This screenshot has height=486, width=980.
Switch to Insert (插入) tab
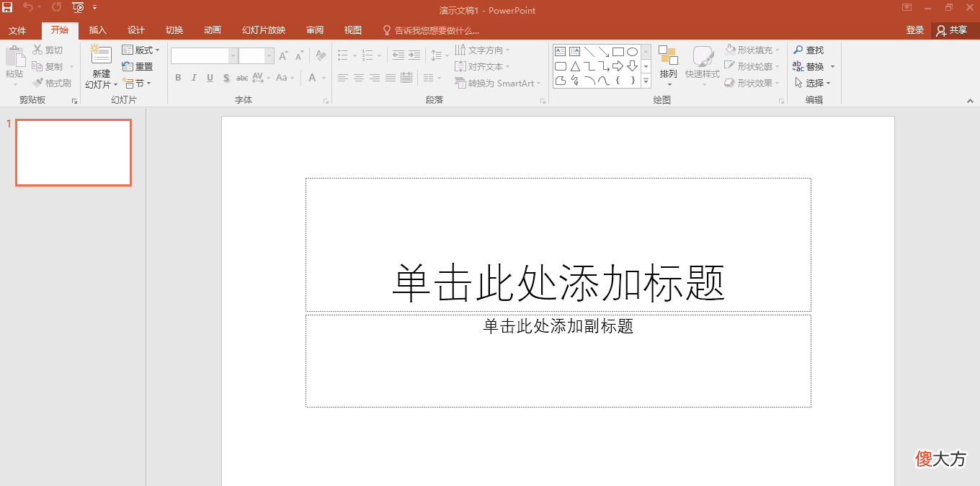[97, 30]
